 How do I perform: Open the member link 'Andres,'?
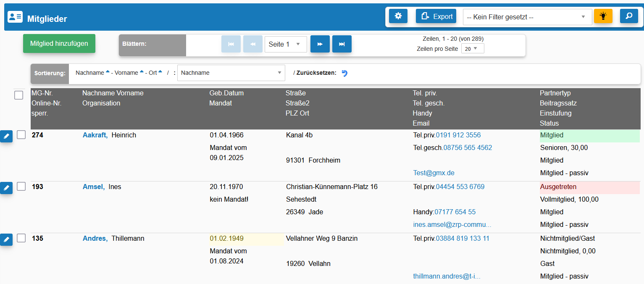[x=95, y=238]
